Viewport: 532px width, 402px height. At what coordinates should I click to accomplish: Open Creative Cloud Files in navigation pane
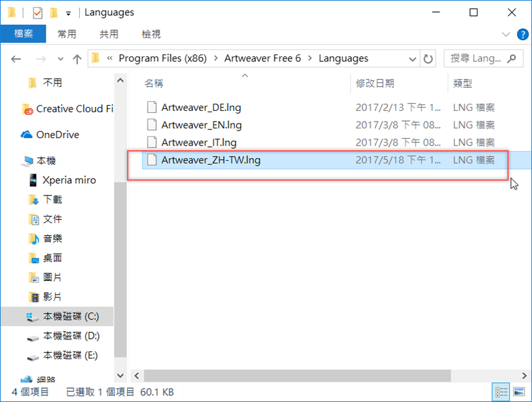point(68,109)
